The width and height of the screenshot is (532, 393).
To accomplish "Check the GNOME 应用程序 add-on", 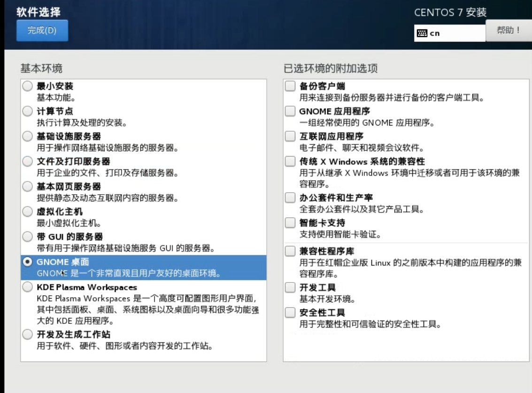I will [290, 111].
